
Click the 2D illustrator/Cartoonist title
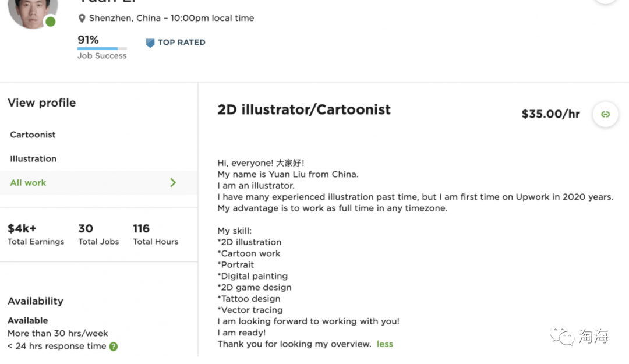[303, 109]
